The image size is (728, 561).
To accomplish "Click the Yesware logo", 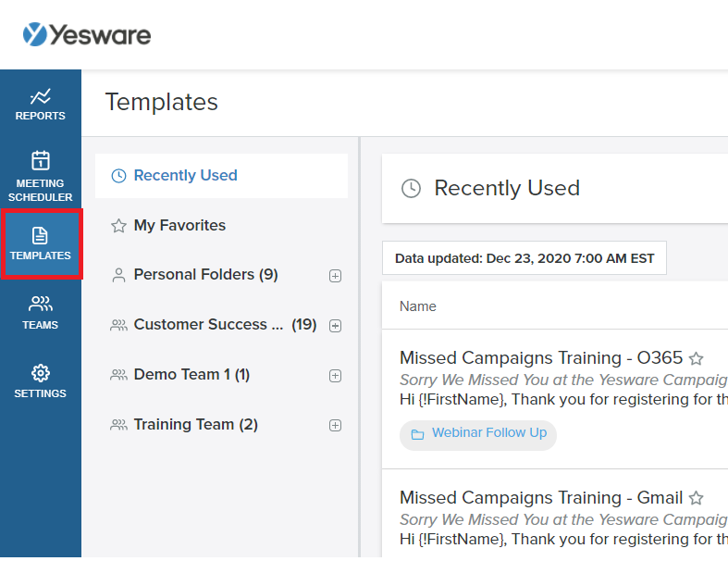I will pos(87,35).
